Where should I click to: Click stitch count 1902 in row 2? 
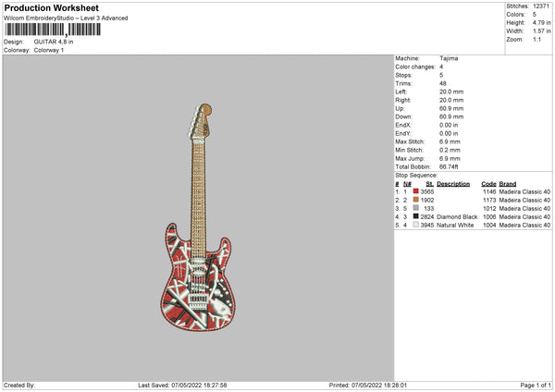point(427,201)
